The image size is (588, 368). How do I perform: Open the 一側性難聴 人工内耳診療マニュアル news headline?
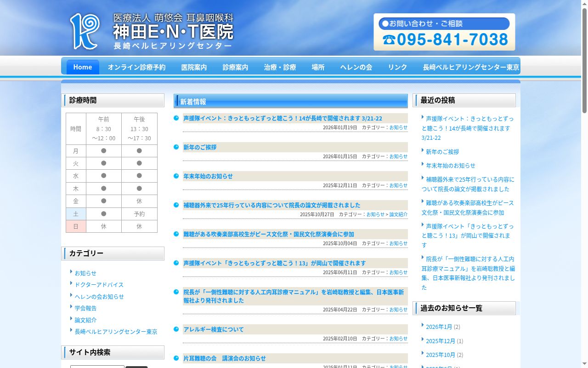[294, 296]
